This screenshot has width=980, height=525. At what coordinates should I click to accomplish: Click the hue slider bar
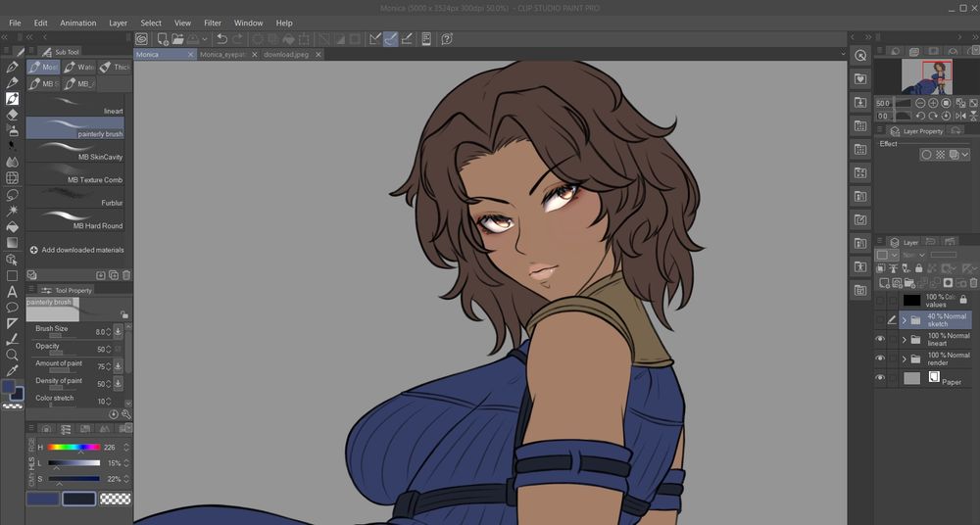click(x=73, y=447)
